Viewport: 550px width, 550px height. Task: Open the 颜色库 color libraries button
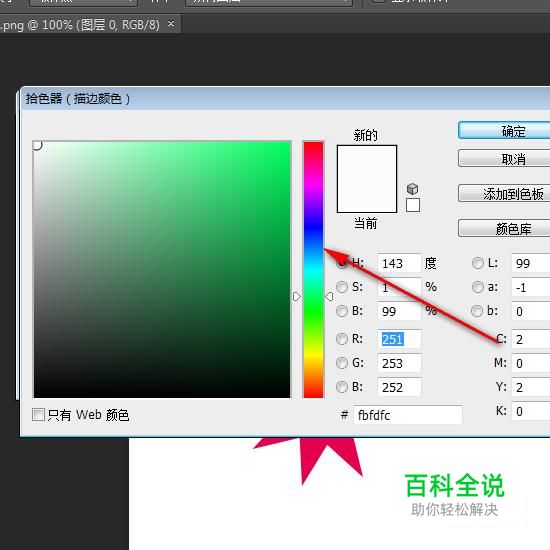pyautogui.click(x=504, y=229)
